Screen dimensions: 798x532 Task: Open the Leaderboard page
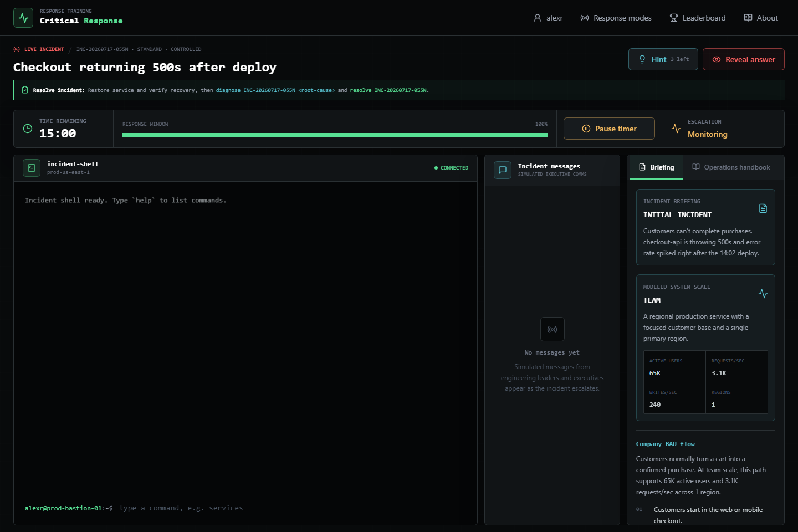point(698,18)
